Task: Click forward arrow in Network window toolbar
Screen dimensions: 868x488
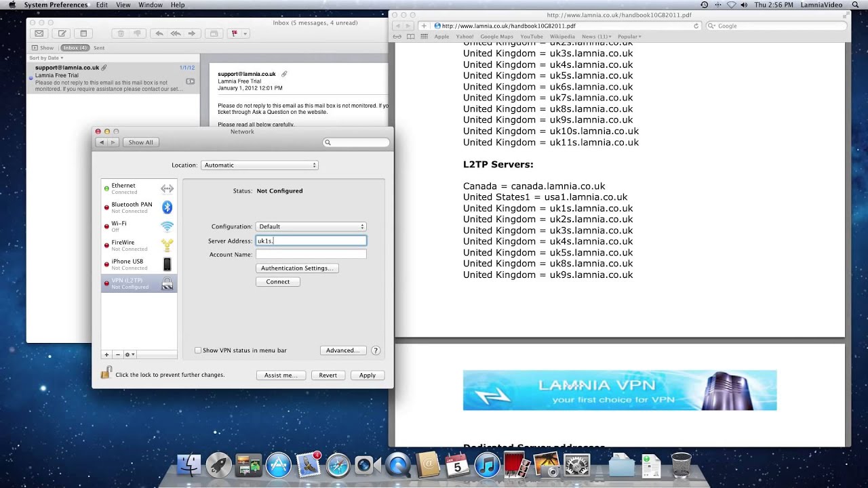Action: pos(113,142)
